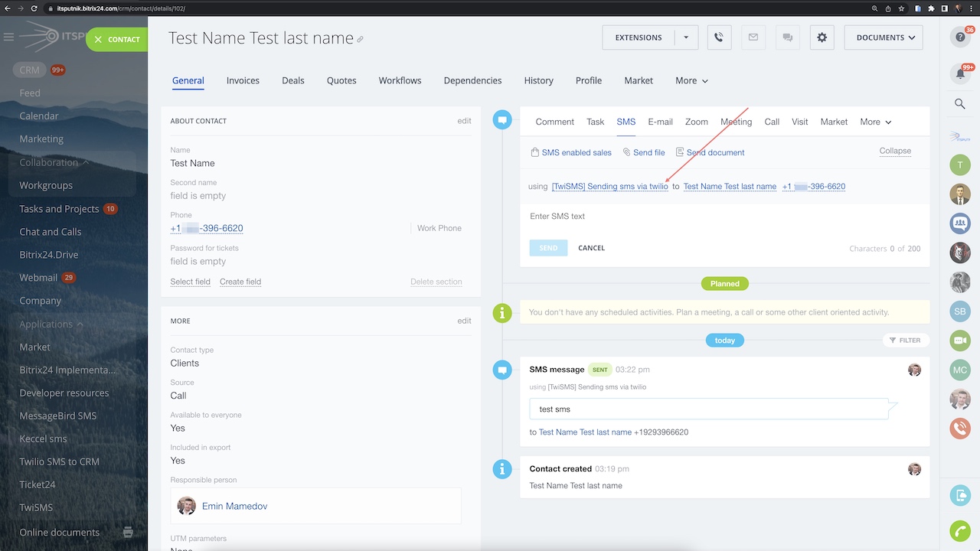Click the Create field link
980x551 pixels.
(240, 282)
